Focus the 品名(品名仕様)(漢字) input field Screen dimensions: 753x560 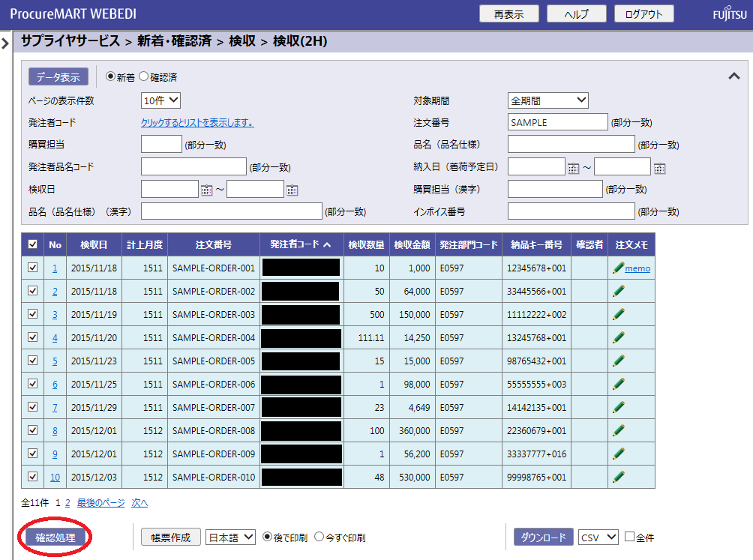pos(232,211)
